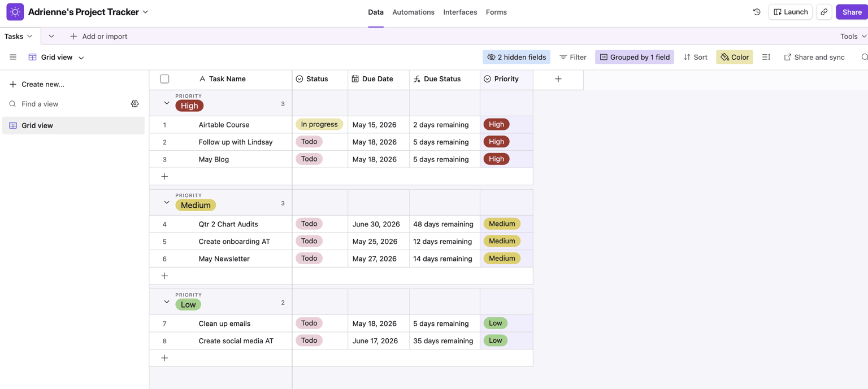Switch to the Forms tab
868x389 pixels.
496,12
